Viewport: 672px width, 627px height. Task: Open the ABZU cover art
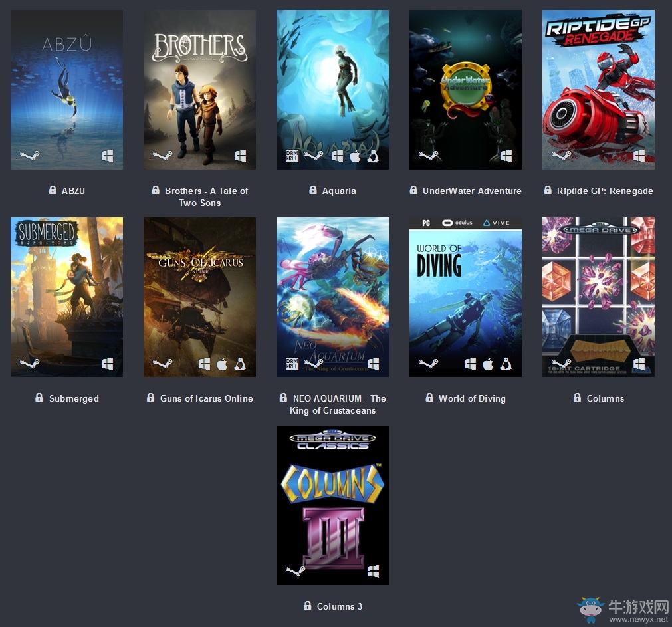(x=67, y=90)
